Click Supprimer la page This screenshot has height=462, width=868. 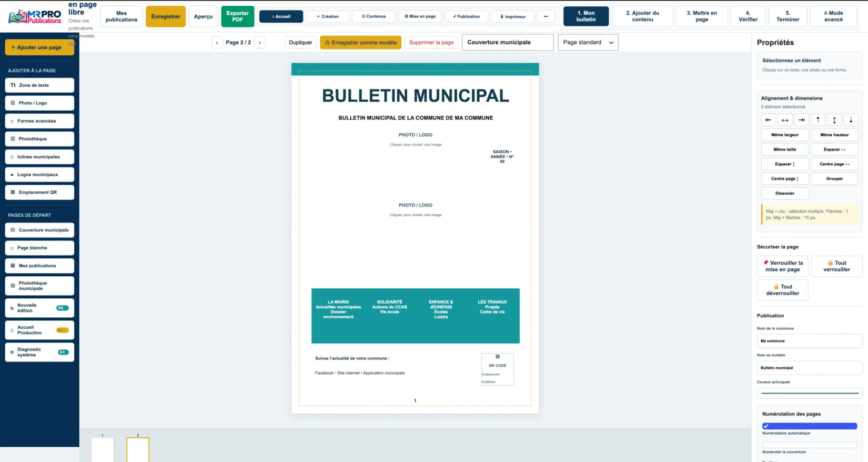click(x=431, y=43)
